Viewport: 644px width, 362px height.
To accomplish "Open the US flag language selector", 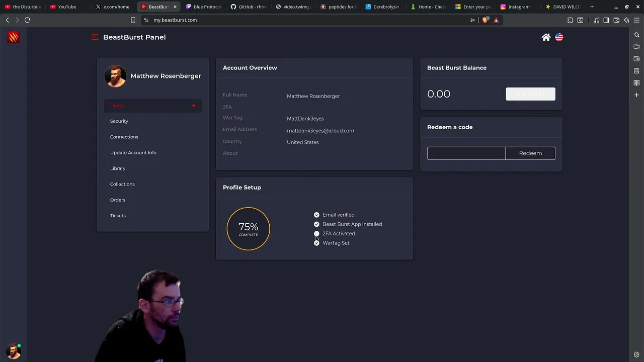I will (559, 37).
